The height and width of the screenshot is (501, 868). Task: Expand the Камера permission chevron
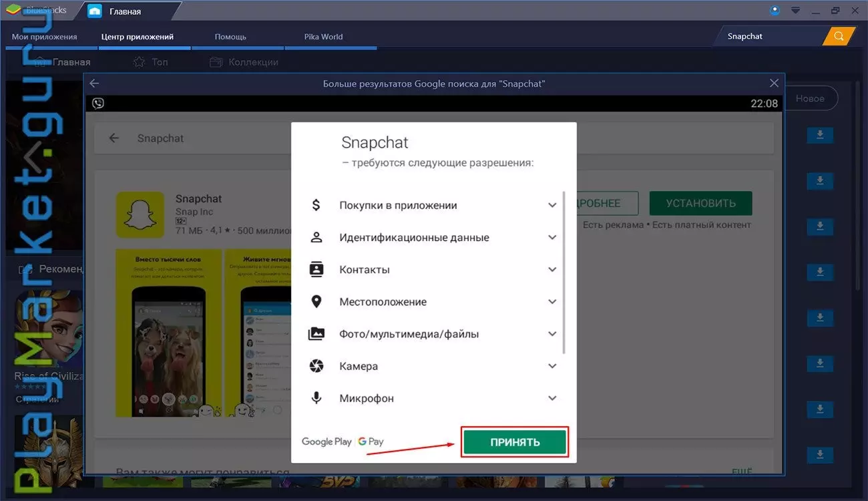click(x=552, y=366)
